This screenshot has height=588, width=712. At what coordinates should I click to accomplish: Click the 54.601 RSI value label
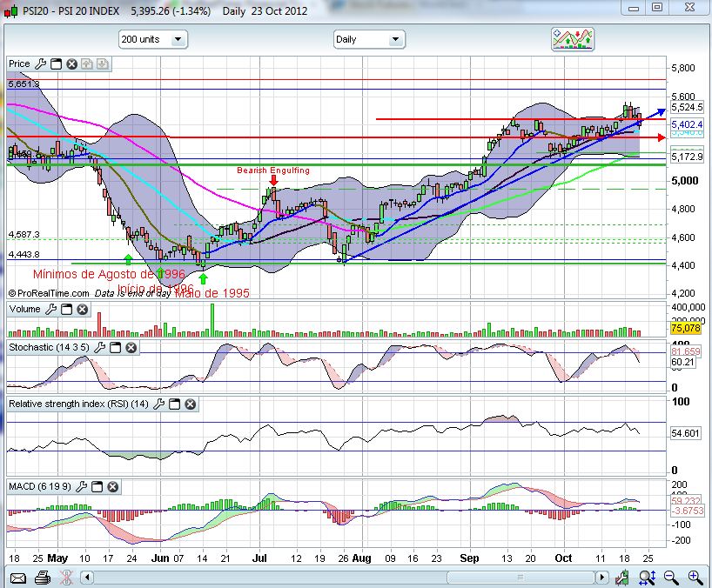coord(685,434)
